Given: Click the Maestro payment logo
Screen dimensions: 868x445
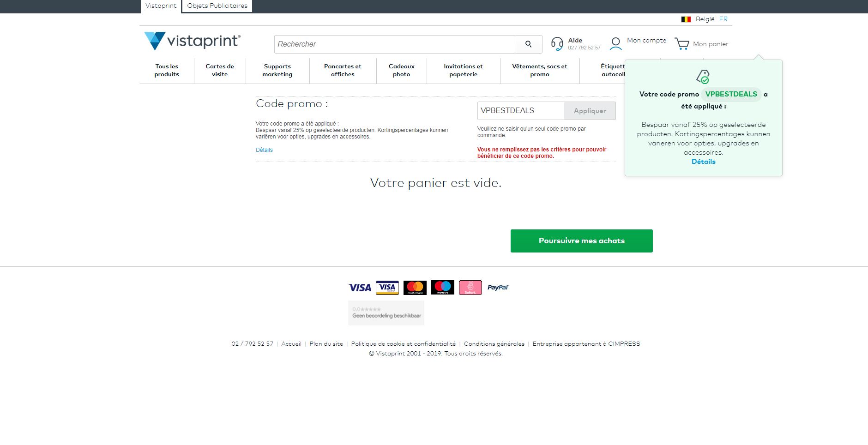Looking at the screenshot, I should (x=443, y=288).
